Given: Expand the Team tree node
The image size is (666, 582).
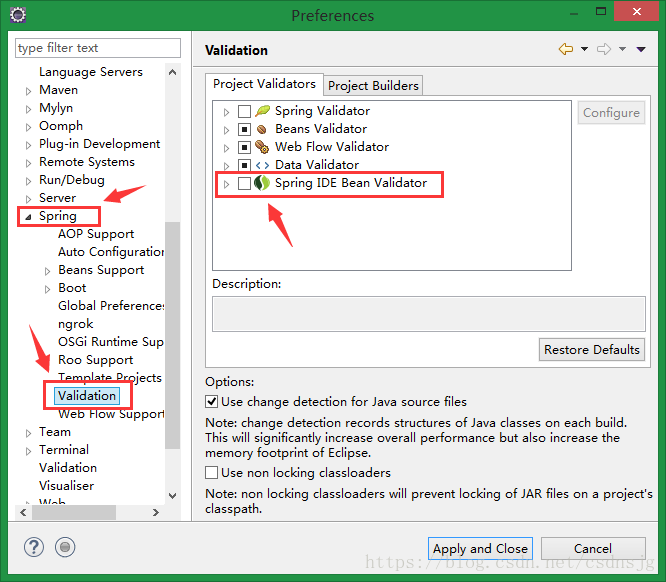Looking at the screenshot, I should (x=28, y=433).
